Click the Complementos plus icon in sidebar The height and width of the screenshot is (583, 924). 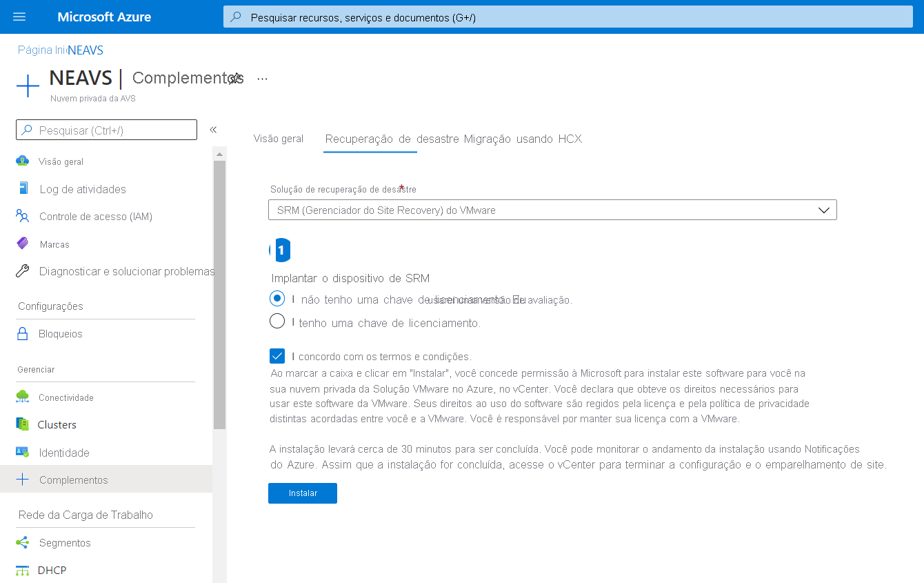pyautogui.click(x=22, y=480)
